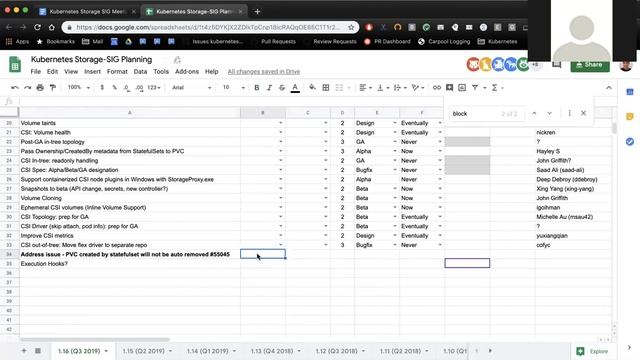The height and width of the screenshot is (360, 640).
Task: Open the Edit menu
Action: [x=52, y=71]
